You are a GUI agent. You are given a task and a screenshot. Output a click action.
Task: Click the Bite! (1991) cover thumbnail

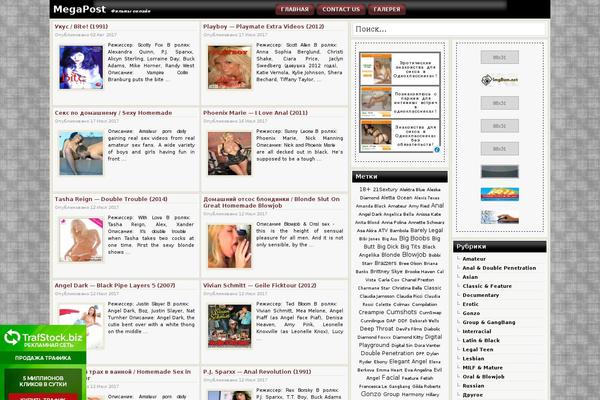click(81, 67)
